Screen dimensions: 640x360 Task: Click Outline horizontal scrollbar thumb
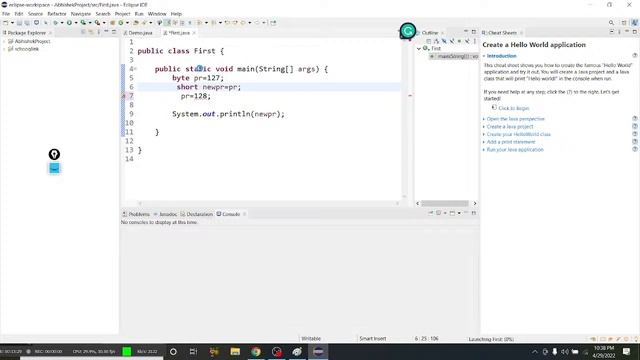click(x=445, y=203)
